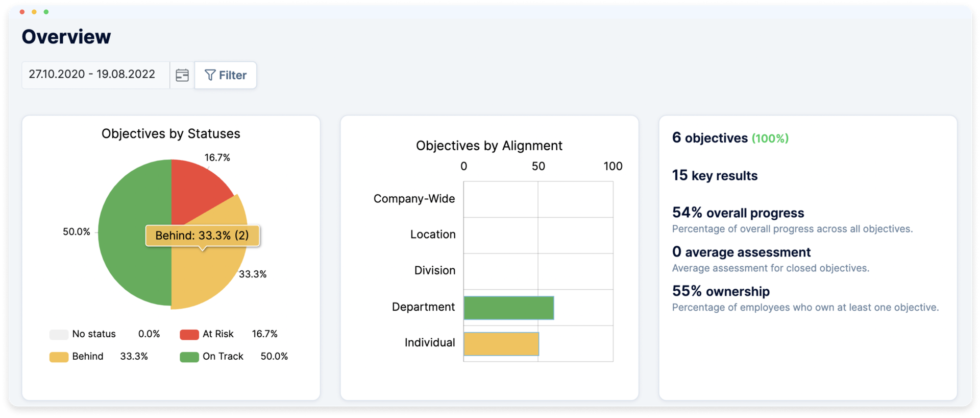Viewport: 980px width, 418px height.
Task: Click the '15 key results' stat
Action: 715,175
